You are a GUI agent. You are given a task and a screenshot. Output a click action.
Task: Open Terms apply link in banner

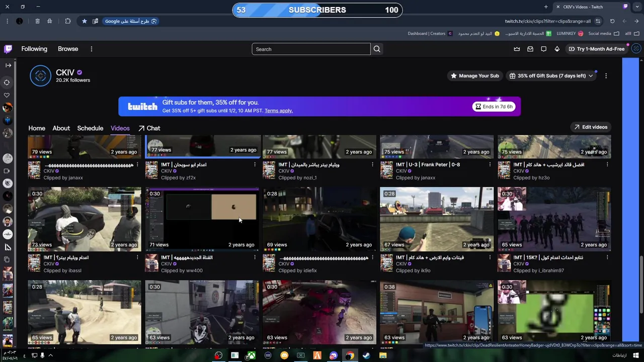click(278, 111)
